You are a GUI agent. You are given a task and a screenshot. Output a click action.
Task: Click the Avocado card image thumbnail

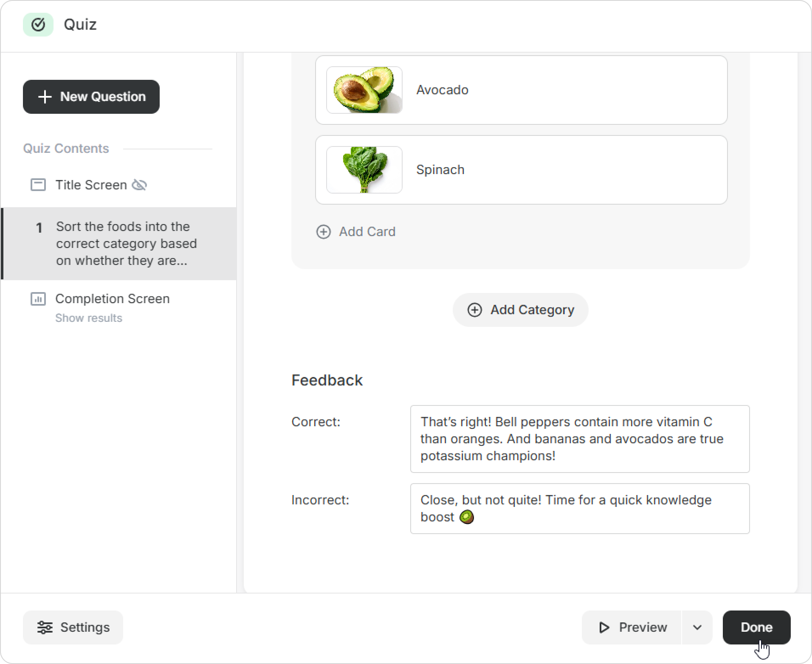tap(364, 90)
